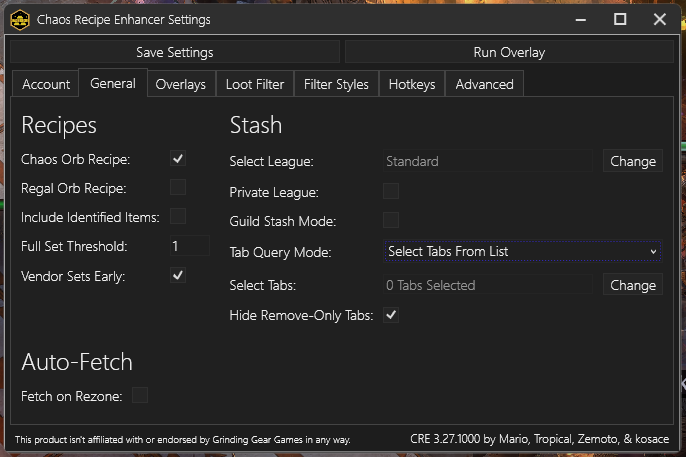Open the Hotkeys tab

[x=412, y=85]
